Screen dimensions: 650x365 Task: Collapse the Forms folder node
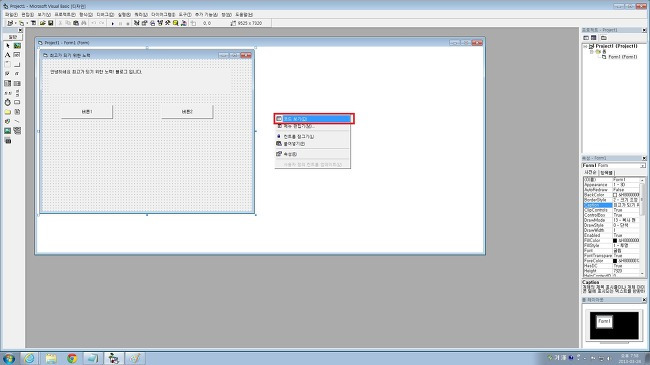pos(592,52)
